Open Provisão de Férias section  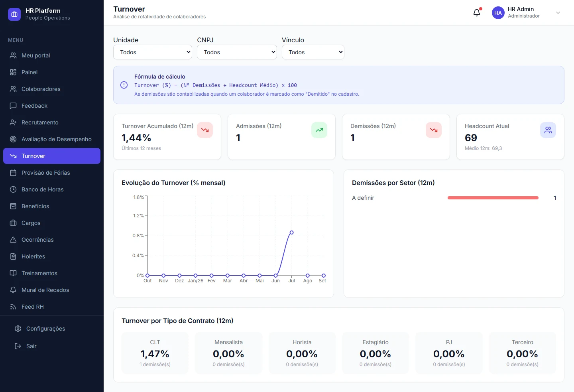pos(52,173)
